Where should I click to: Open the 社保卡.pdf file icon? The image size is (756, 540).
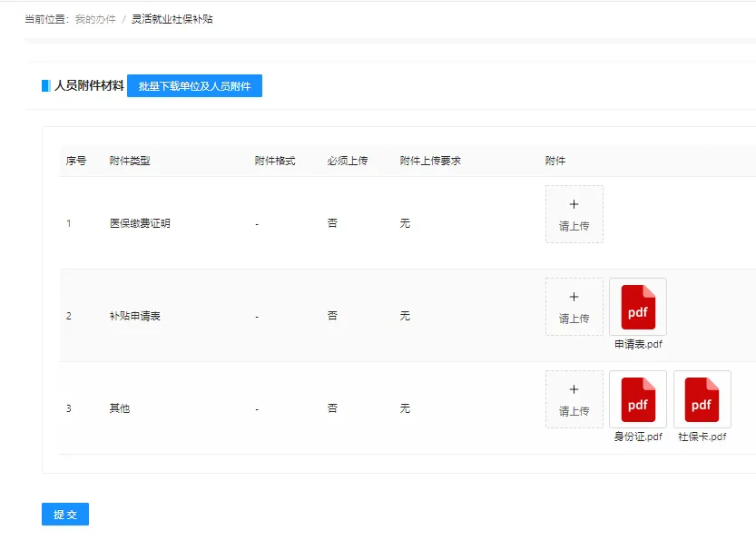pos(702,399)
